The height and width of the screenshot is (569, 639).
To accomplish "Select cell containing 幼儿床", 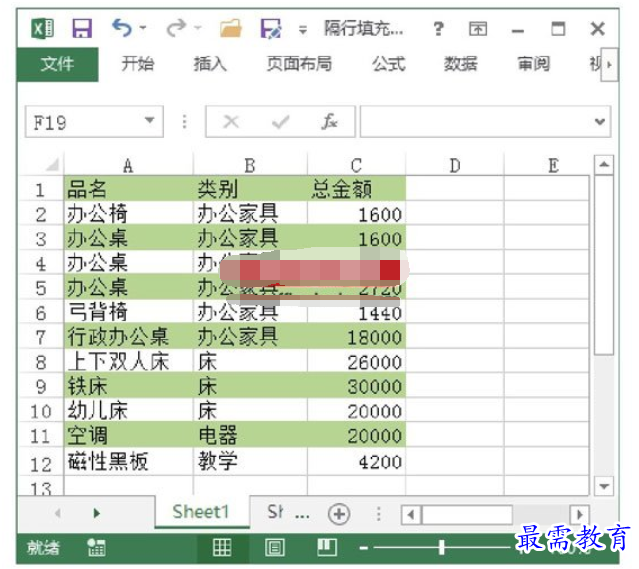I will (x=128, y=410).
